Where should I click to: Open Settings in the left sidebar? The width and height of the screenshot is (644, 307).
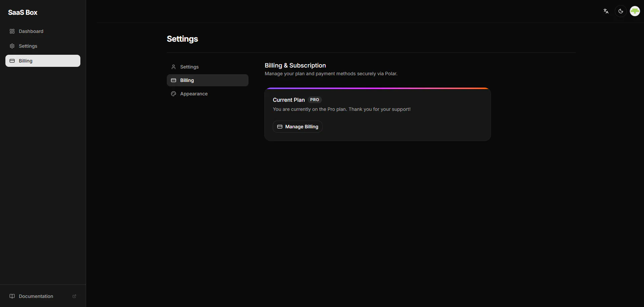click(x=43, y=46)
